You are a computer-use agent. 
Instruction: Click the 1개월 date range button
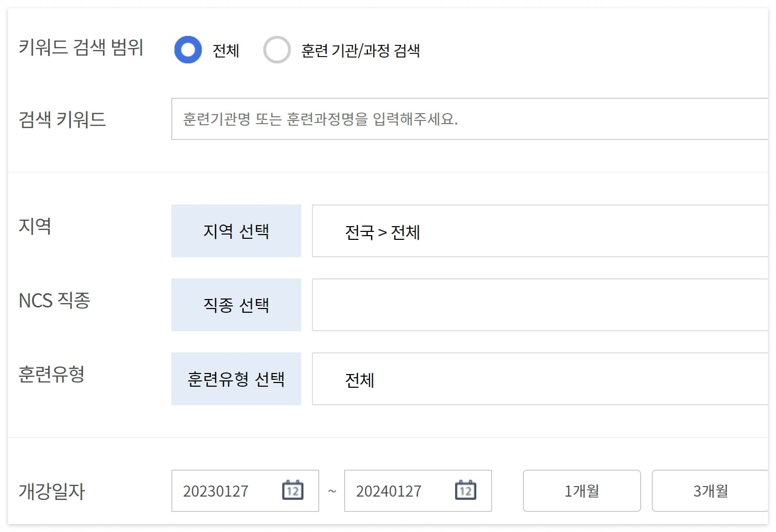coord(581,491)
